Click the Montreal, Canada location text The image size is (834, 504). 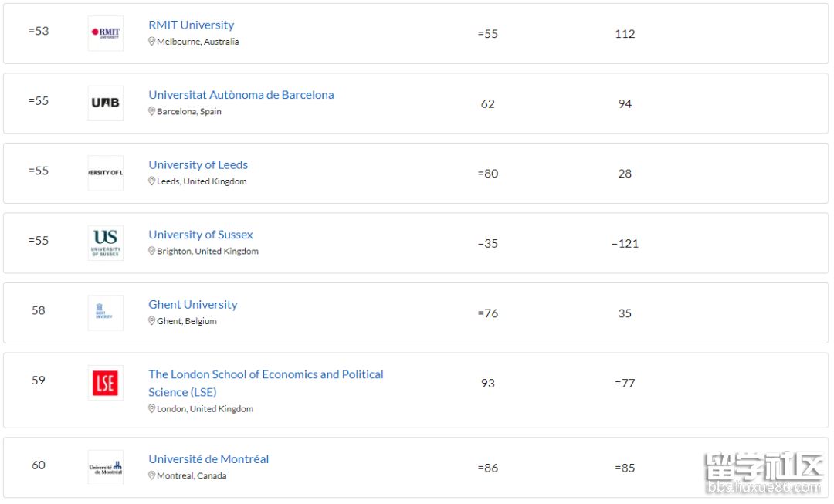click(192, 476)
